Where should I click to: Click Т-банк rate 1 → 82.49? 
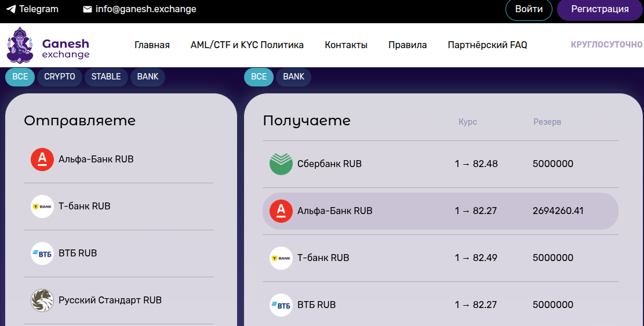click(475, 258)
